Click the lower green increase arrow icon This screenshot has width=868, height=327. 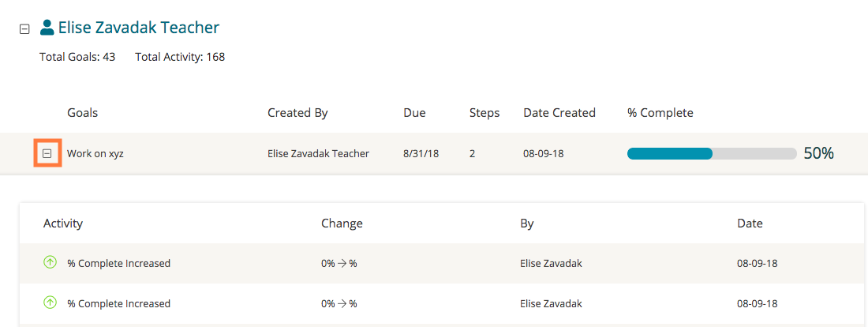(x=50, y=303)
